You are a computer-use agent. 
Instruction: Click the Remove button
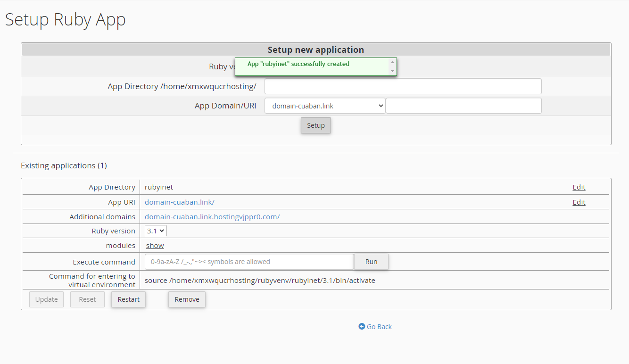pos(187,299)
